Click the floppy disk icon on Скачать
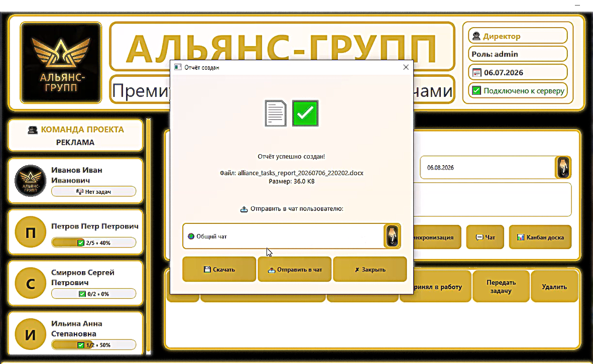Screen dimensions: 593x364 point(207,270)
